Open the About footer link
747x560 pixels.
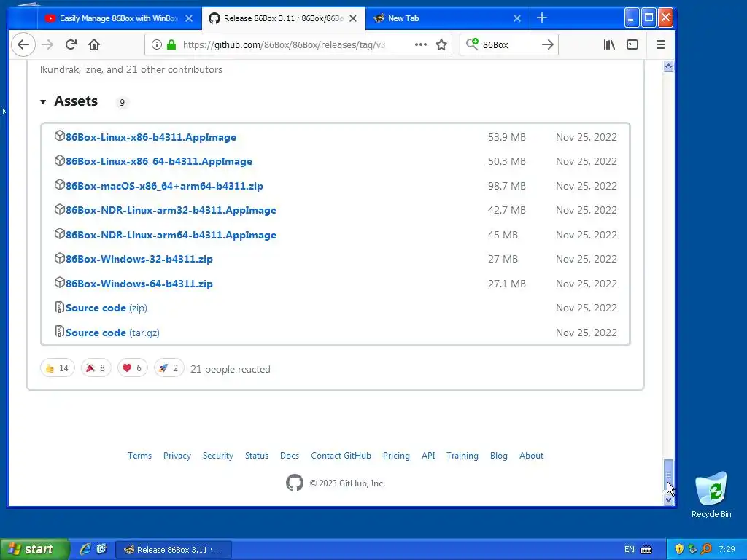coord(531,456)
